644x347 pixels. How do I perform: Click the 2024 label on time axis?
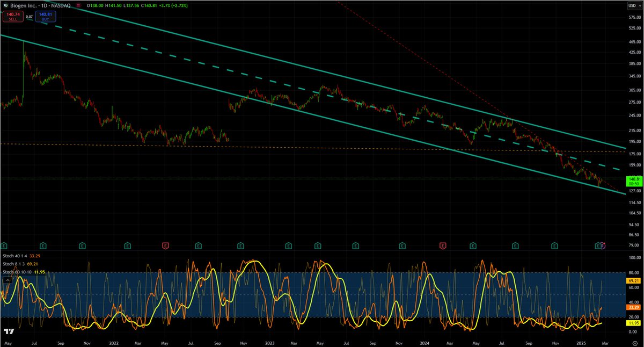425,342
